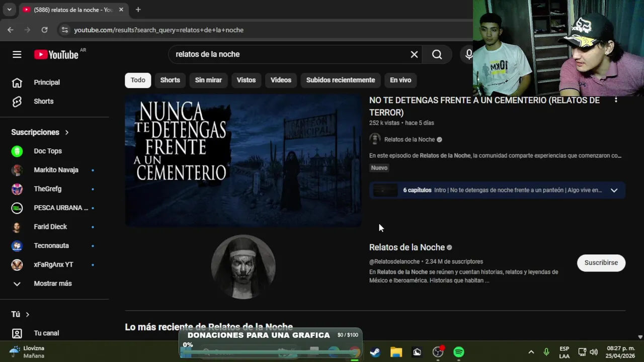
Task: Start voice search with the microphone
Action: (x=468, y=54)
